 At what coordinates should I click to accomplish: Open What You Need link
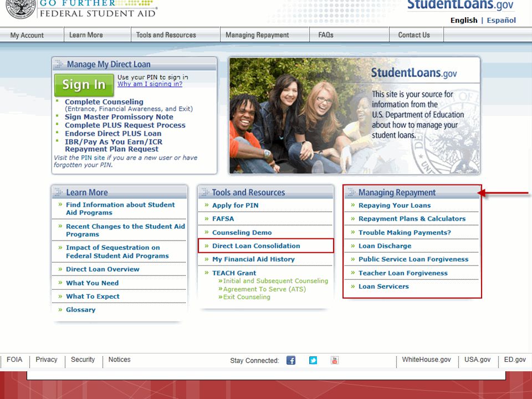[x=93, y=283]
